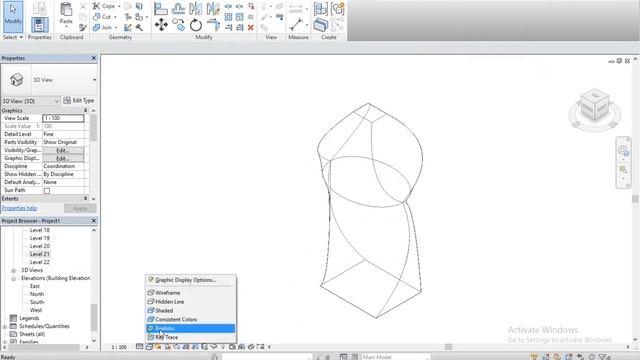Activate the Move tool
This screenshot has width=640, height=360.
click(x=161, y=25)
